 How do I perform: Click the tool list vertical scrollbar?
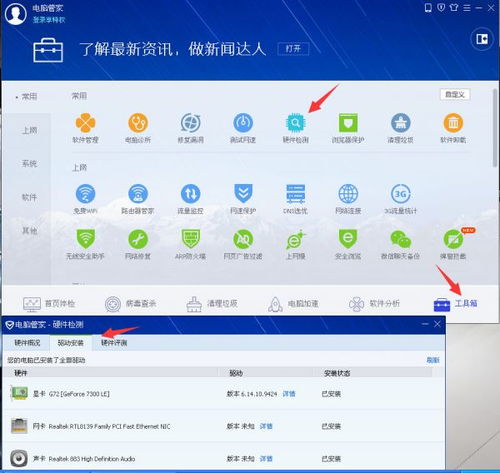[x=495, y=128]
